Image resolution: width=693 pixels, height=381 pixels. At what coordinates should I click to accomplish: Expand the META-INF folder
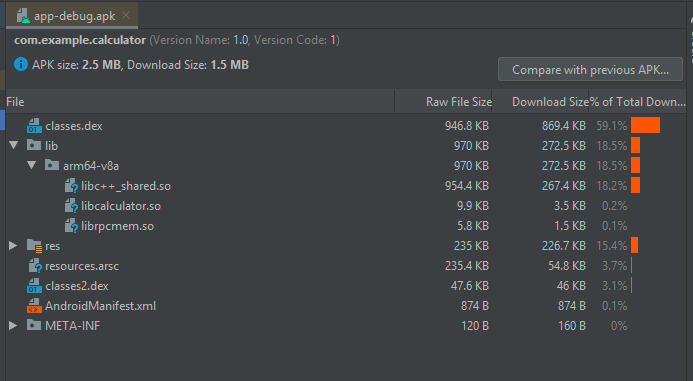13,326
